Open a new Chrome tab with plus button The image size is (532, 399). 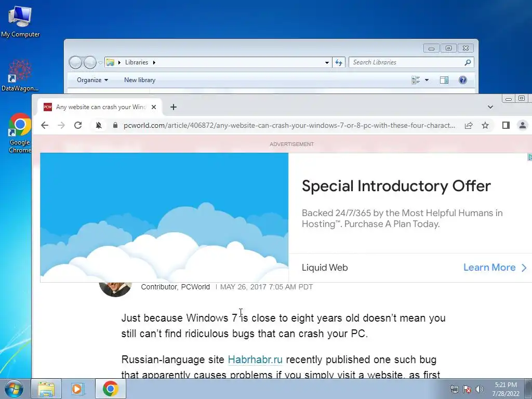click(x=174, y=107)
